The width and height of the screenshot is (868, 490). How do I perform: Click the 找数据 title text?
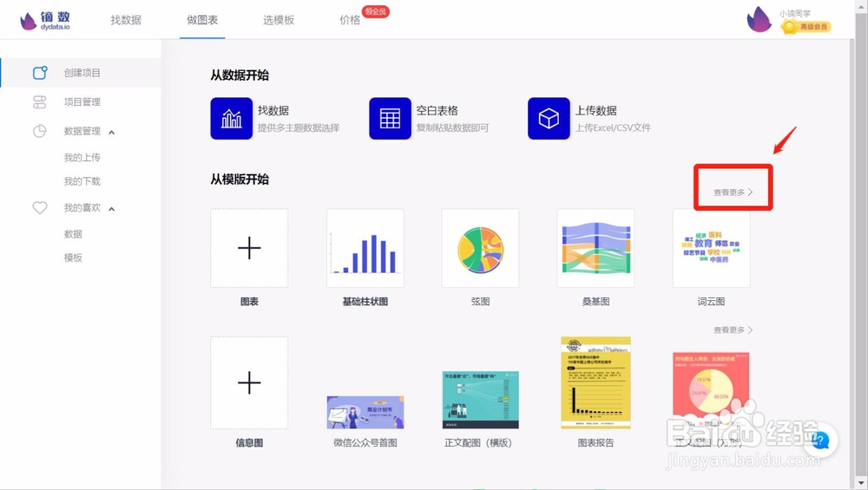(273, 111)
